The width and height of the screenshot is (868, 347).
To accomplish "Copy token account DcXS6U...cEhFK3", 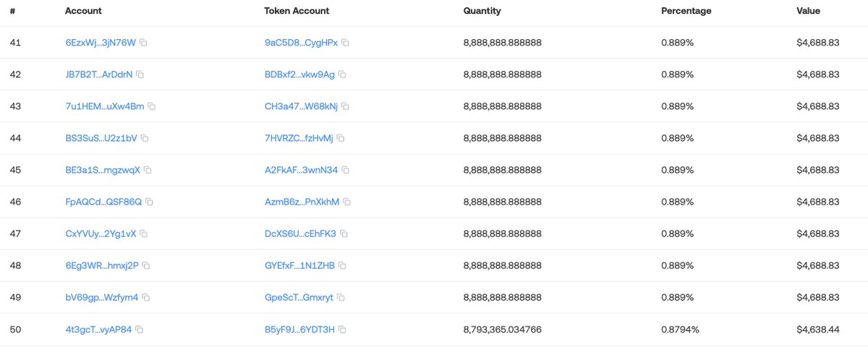I will pyautogui.click(x=344, y=234).
